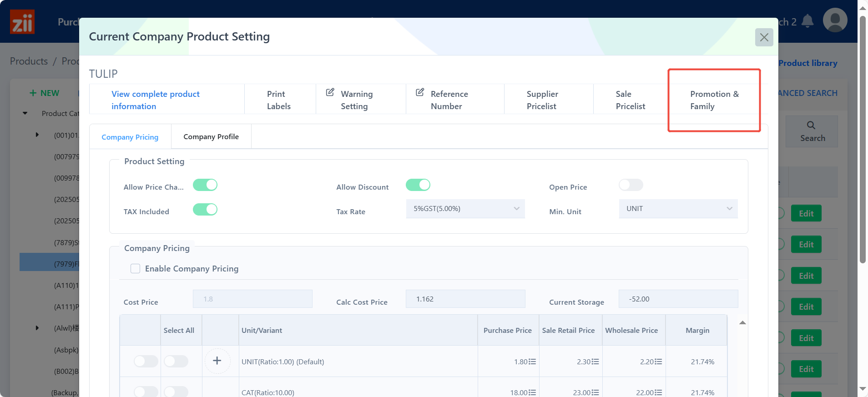Open Sale Pricelist tab
868x397 pixels.
pos(631,100)
